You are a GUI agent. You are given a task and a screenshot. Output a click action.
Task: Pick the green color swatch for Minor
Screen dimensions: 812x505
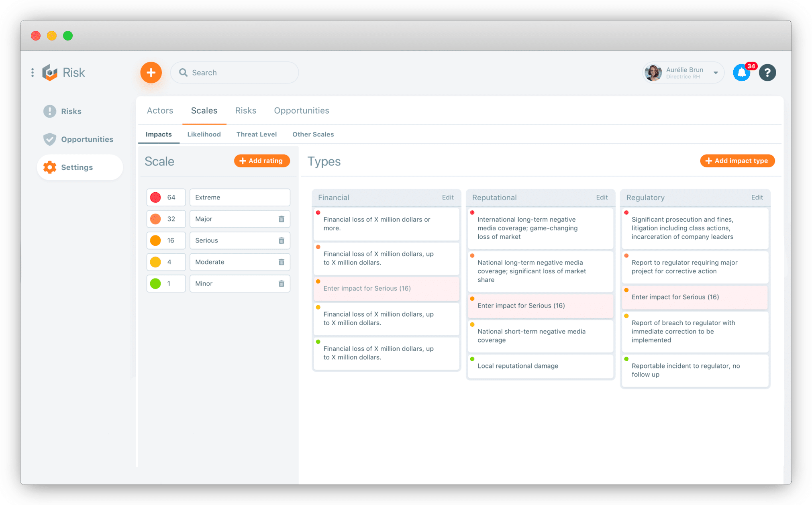[155, 283]
